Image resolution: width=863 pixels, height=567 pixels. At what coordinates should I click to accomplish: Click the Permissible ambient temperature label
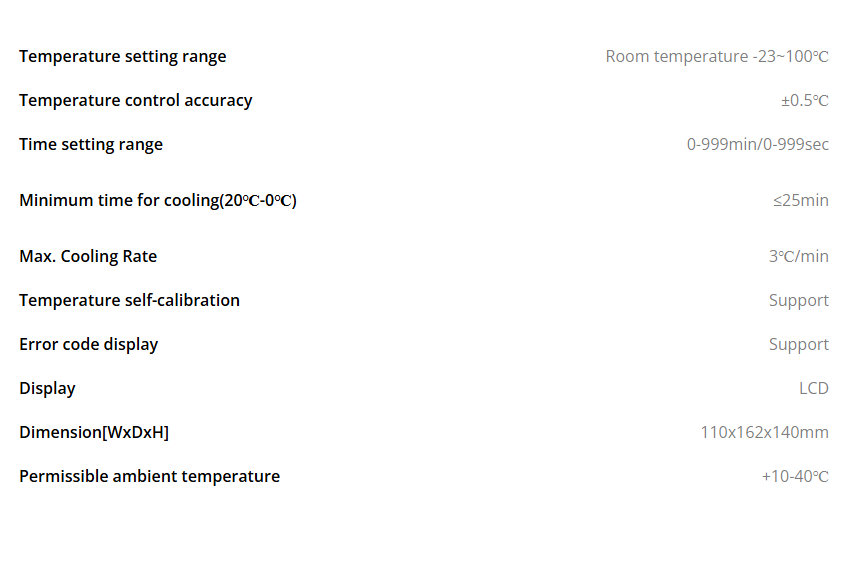[x=150, y=477]
